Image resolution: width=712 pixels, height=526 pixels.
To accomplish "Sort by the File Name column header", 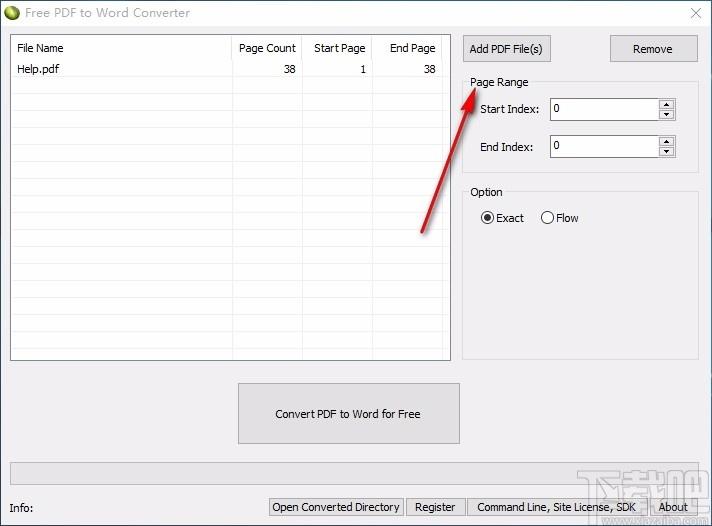I will [x=122, y=48].
